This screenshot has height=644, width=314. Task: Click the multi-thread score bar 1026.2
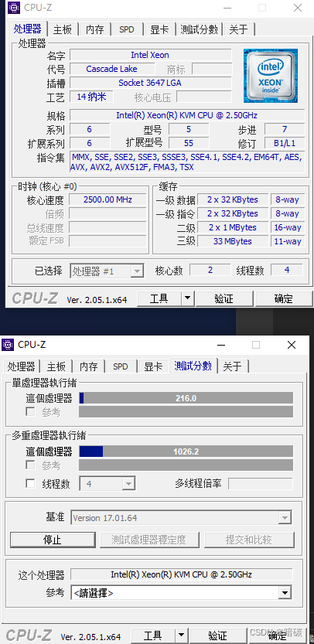tap(186, 451)
